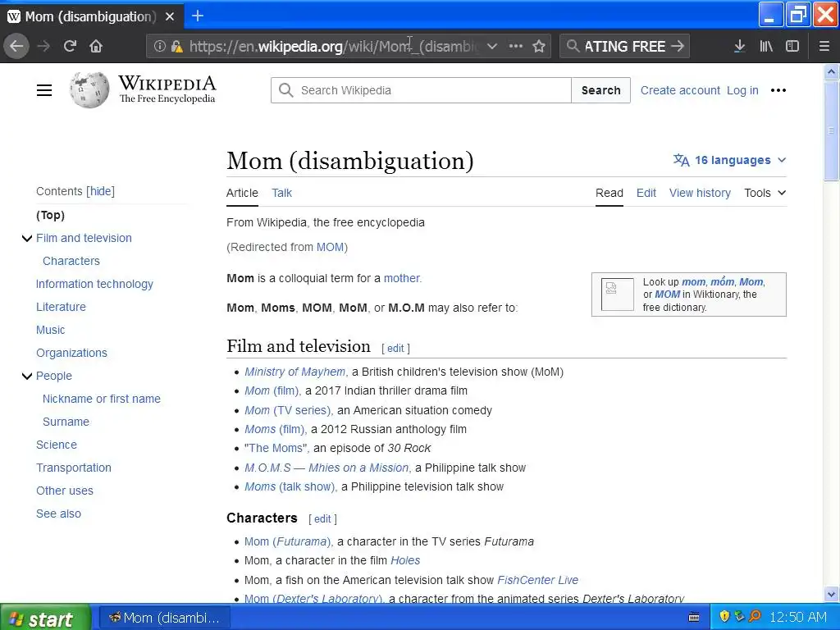Open the library bookshelf icon
840x630 pixels.
click(x=766, y=46)
